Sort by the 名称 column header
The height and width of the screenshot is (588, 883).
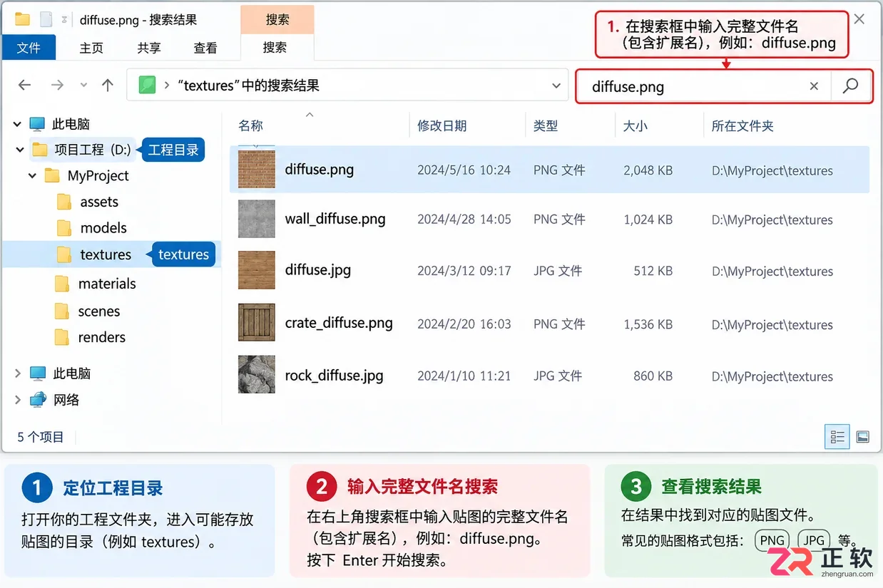(x=251, y=125)
